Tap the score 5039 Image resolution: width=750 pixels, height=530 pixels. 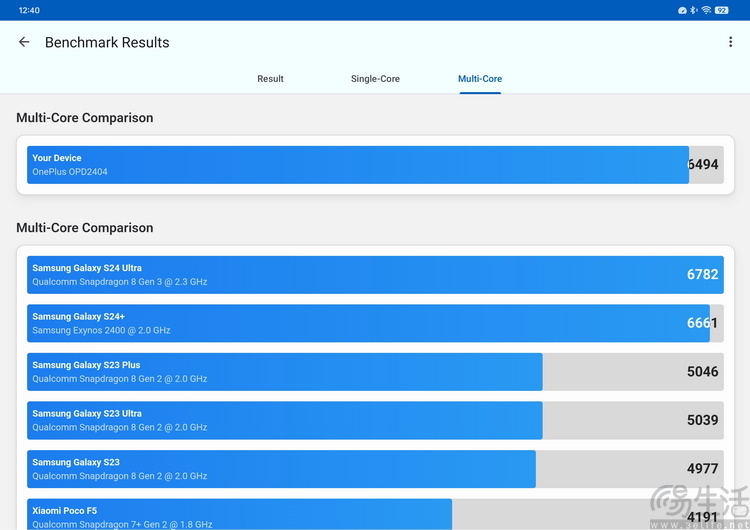[x=703, y=420]
